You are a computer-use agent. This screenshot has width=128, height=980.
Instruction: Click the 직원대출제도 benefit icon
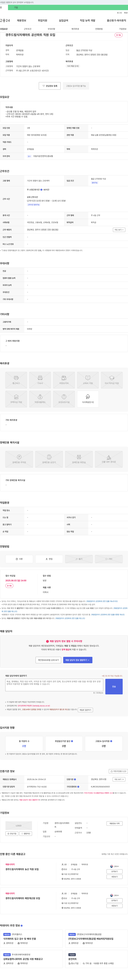pos(40,399)
